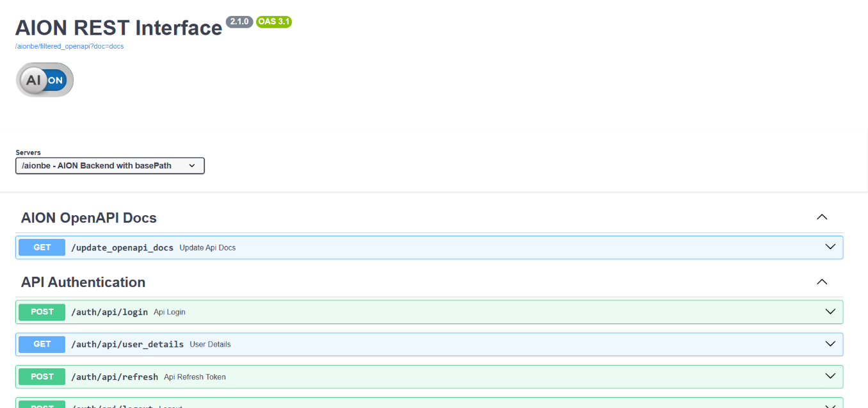Image resolution: width=868 pixels, height=408 pixels.
Task: Click the POST badge on /auth/api/logout
Action: click(41, 405)
